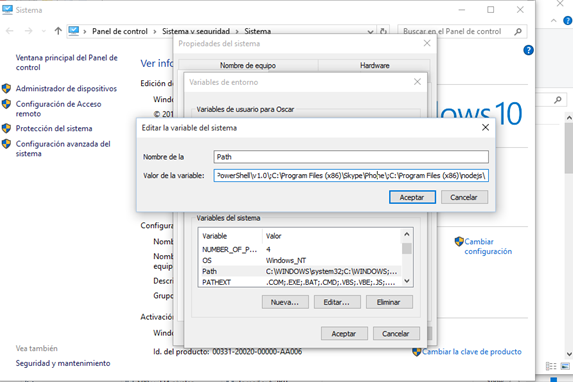
Task: Switch to Hardware tab
Action: tap(375, 65)
